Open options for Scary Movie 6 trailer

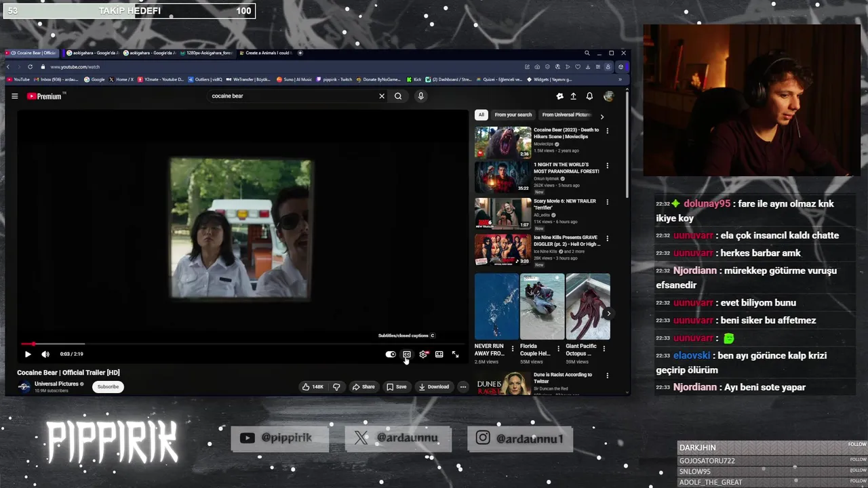(607, 202)
